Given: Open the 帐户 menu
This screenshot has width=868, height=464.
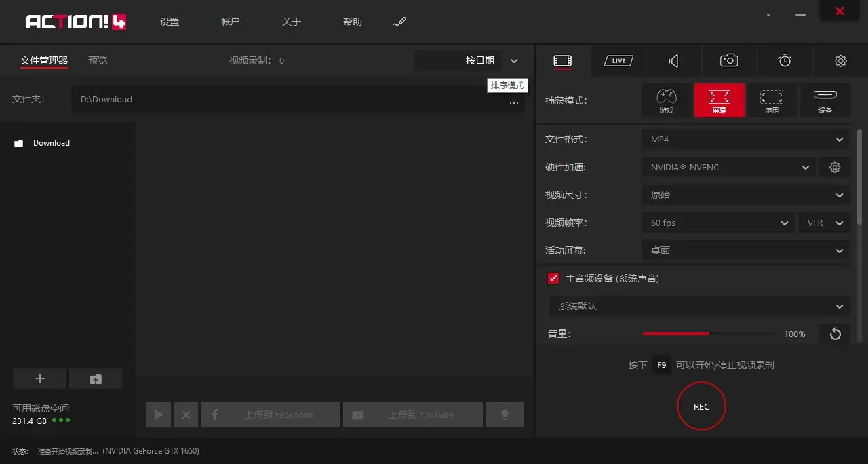Looking at the screenshot, I should click(231, 22).
